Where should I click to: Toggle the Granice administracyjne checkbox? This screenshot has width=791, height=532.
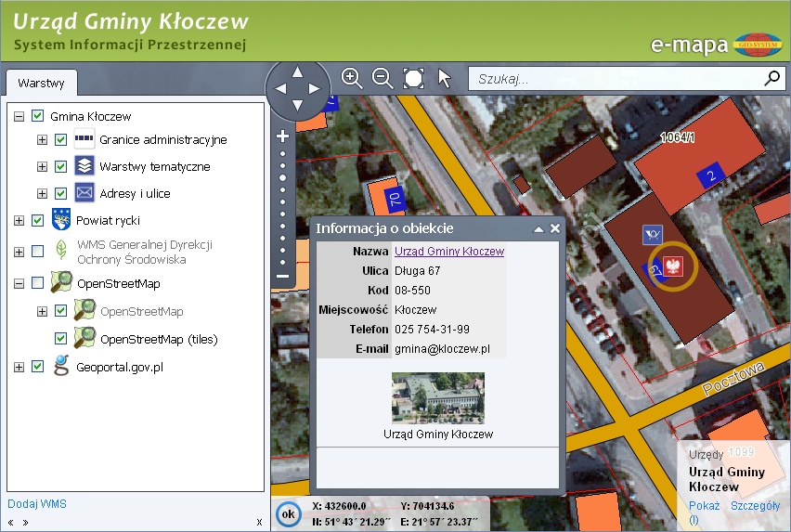point(60,139)
